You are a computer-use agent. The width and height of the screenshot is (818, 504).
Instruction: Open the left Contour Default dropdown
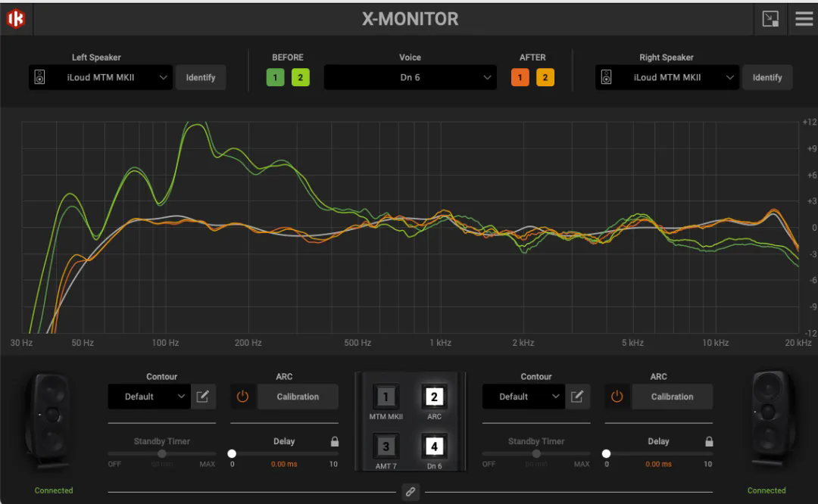pyautogui.click(x=148, y=397)
